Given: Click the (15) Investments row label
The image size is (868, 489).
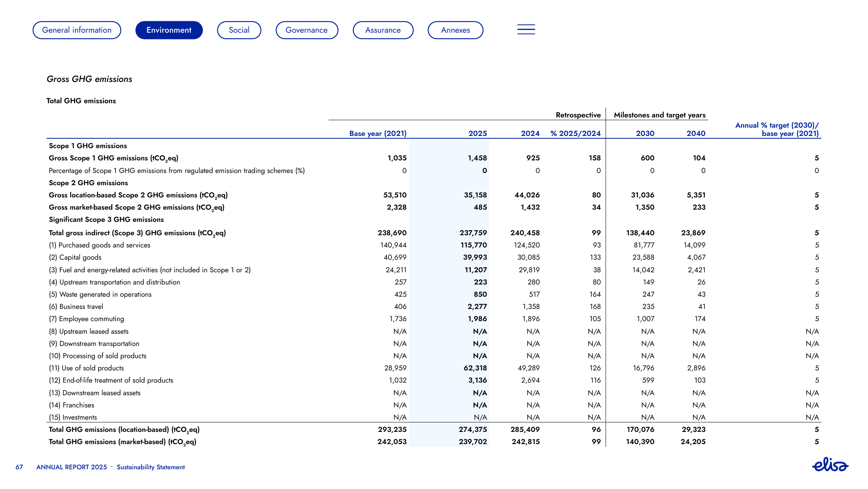Looking at the screenshot, I should pyautogui.click(x=73, y=418).
